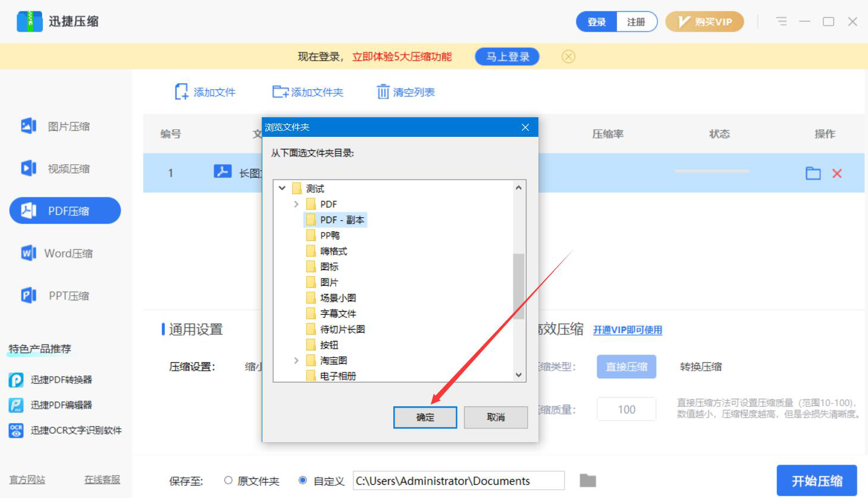Open 迅捷PDF转换器 product icon
The height and width of the screenshot is (498, 868).
tap(16, 380)
